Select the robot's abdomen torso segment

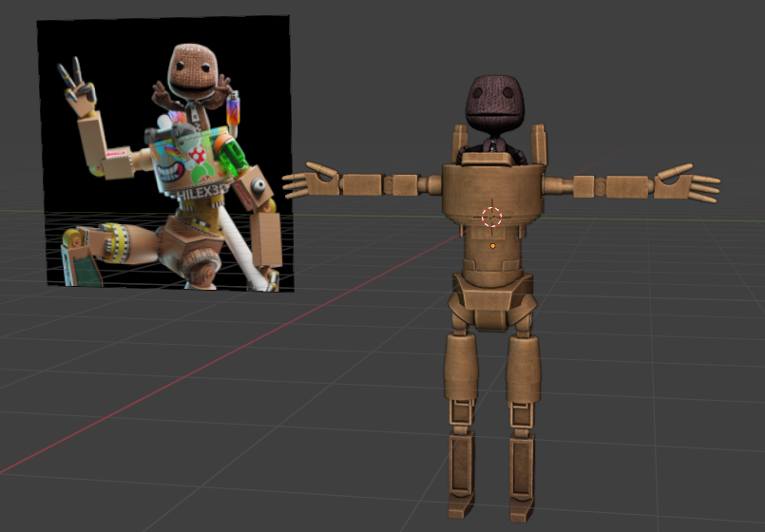click(491, 252)
